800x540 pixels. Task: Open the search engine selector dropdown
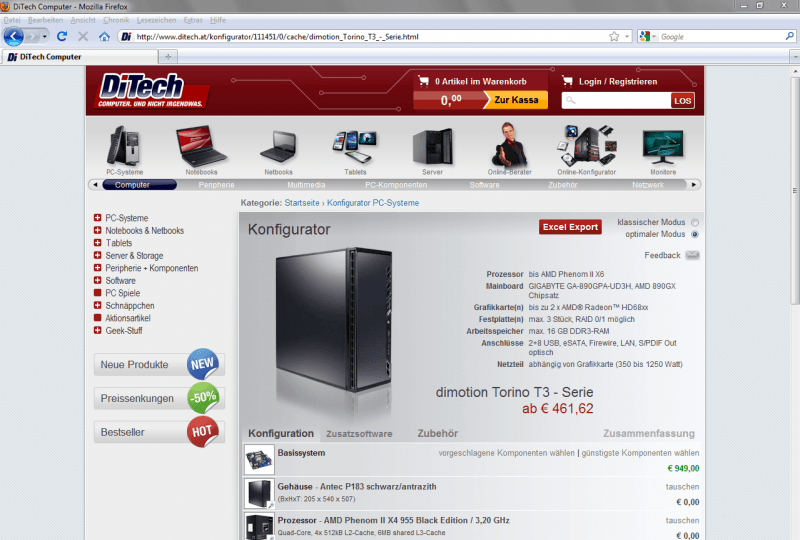[x=653, y=37]
